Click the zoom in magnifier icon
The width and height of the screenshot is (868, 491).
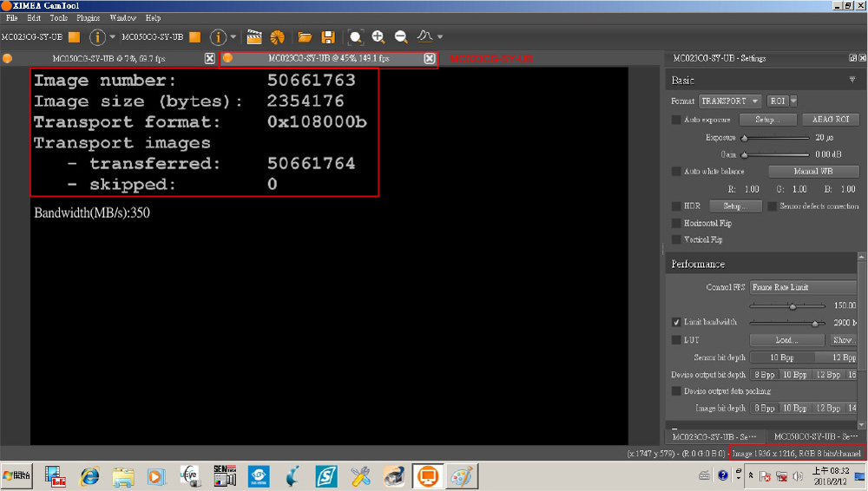coord(378,37)
